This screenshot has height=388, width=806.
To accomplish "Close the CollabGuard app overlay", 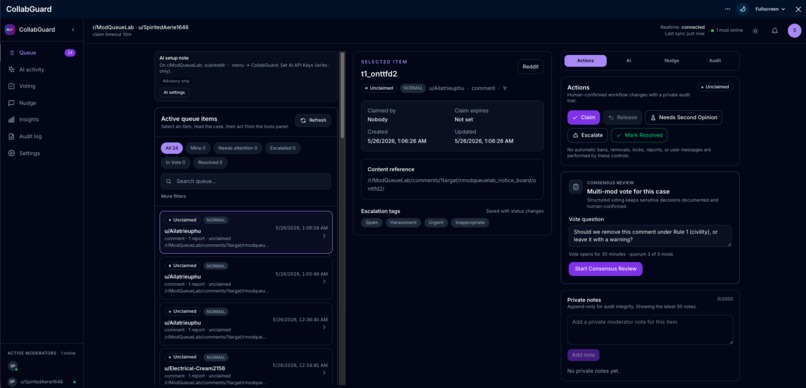I will 798,9.
